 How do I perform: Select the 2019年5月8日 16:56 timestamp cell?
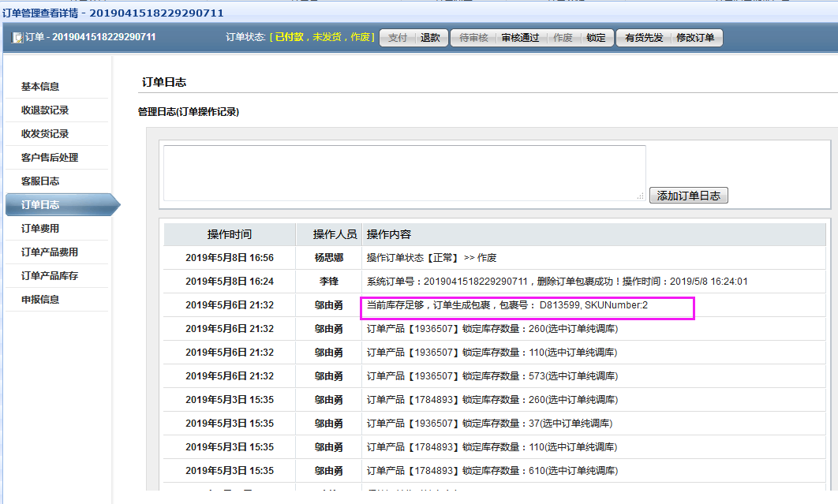pyautogui.click(x=230, y=258)
